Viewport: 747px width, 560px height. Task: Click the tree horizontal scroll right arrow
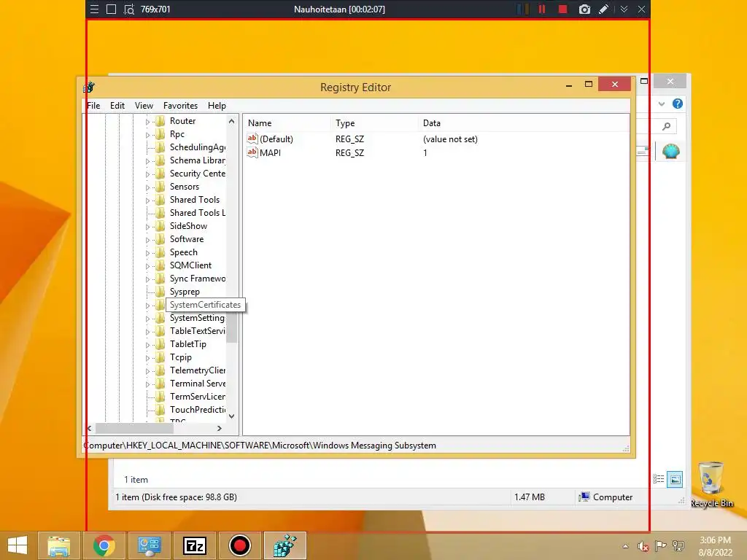[219, 428]
